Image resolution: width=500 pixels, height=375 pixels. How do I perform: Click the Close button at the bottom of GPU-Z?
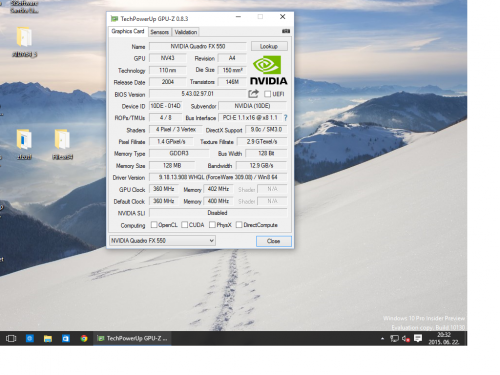click(274, 241)
